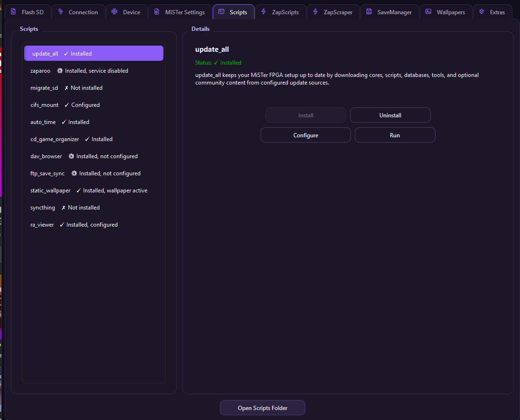Click the Scripts tab terminal icon
Image resolution: width=520 pixels, height=420 pixels.
click(221, 11)
